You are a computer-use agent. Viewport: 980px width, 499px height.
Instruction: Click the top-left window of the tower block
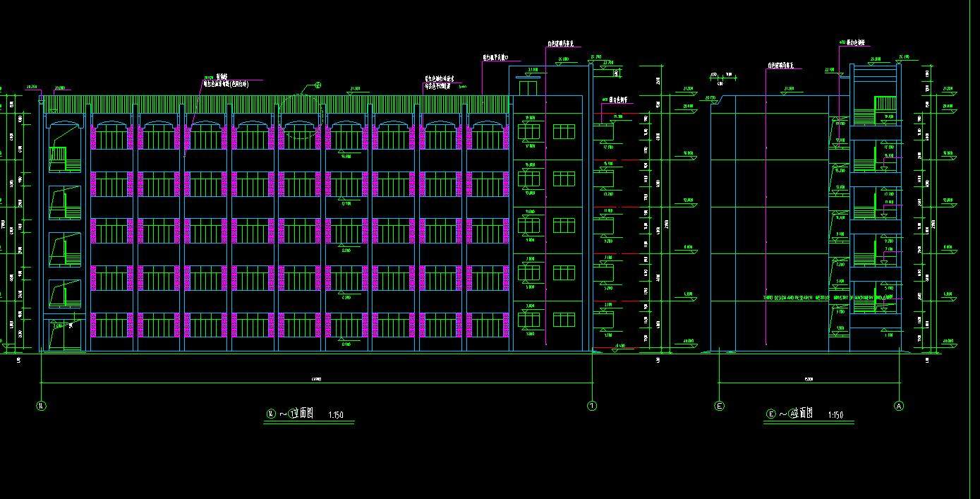click(x=529, y=132)
